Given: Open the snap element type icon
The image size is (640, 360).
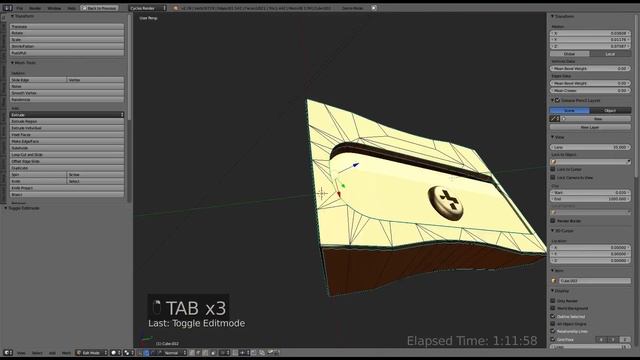Looking at the screenshot, I should coord(244,353).
